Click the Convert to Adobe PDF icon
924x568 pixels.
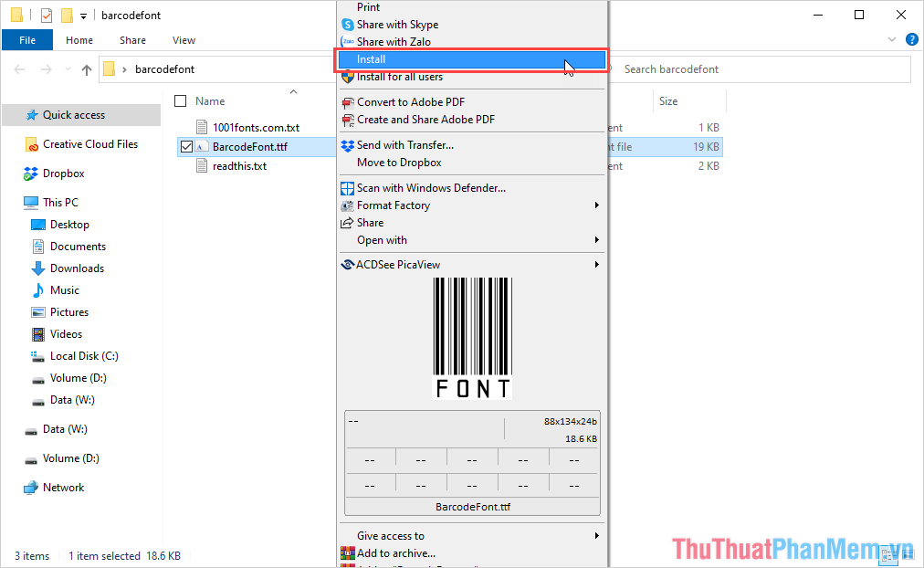pos(347,102)
